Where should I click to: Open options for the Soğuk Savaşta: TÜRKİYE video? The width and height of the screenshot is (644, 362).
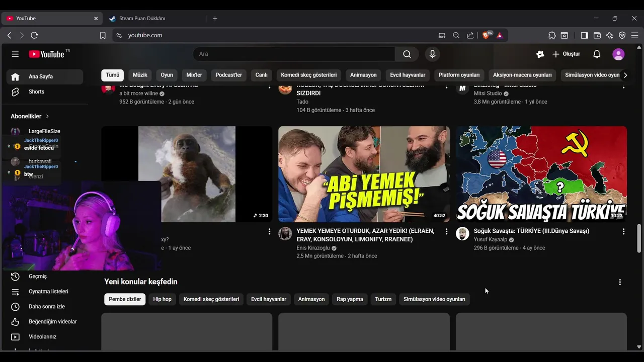(x=623, y=232)
